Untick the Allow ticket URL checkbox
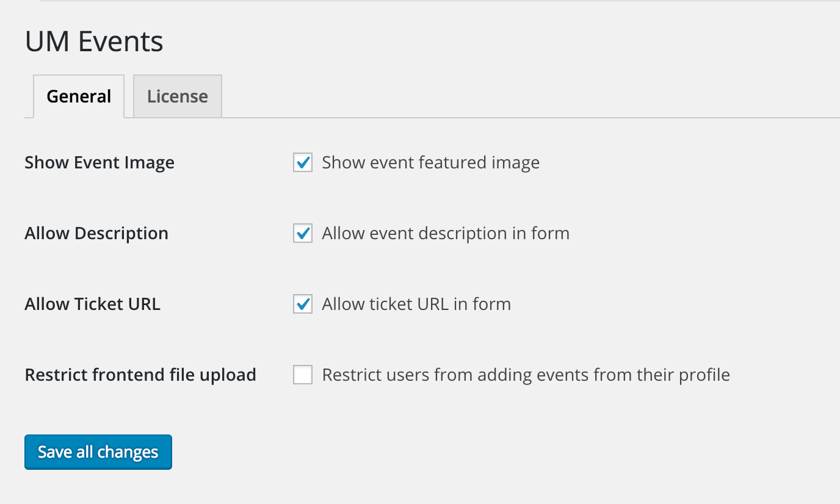 (x=303, y=304)
